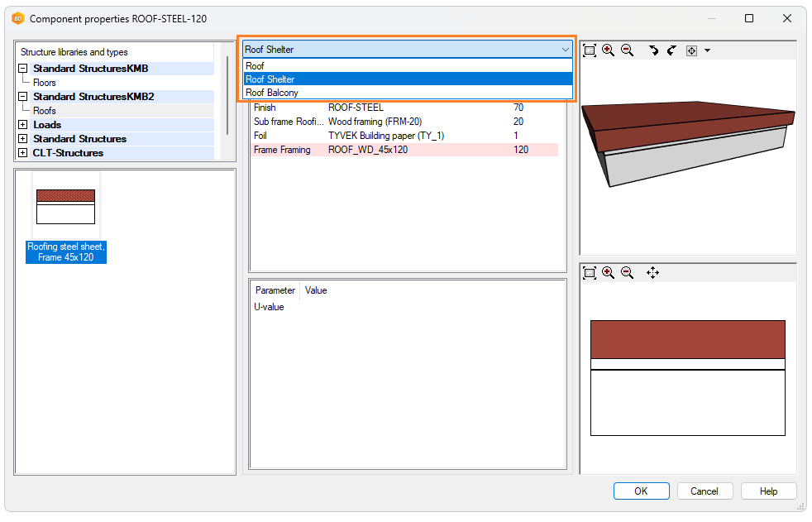Rotate the 3D preview with the second curved arrow
This screenshot has height=522, width=812.
[671, 50]
